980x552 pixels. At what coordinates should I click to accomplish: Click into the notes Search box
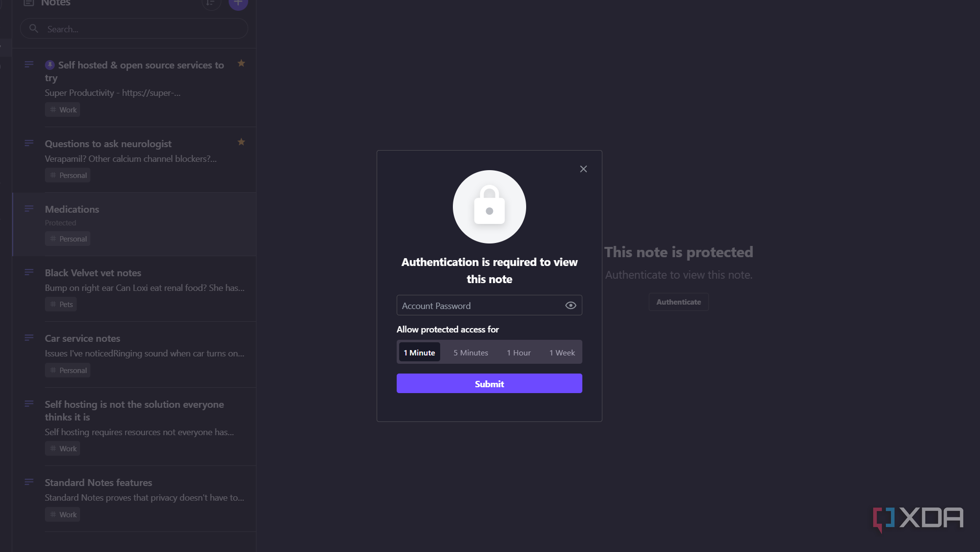142,29
